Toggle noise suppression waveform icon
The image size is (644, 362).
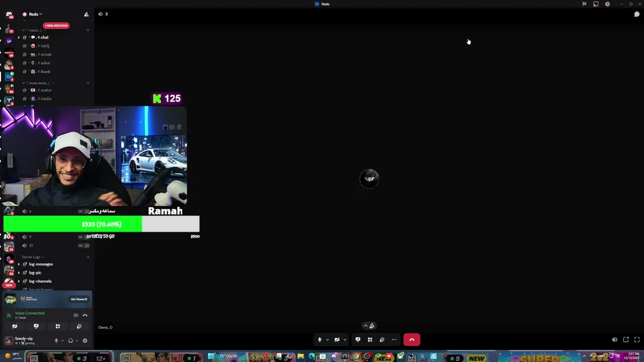pyautogui.click(x=76, y=315)
